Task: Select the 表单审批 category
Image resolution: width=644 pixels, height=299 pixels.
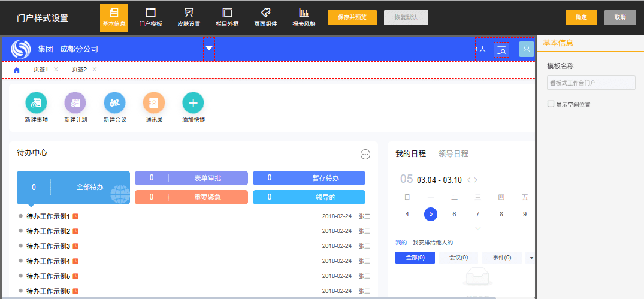Action: [191, 178]
